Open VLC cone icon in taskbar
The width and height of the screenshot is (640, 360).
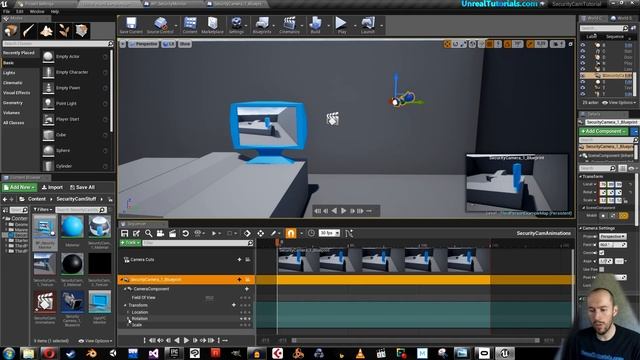[x=360, y=353]
